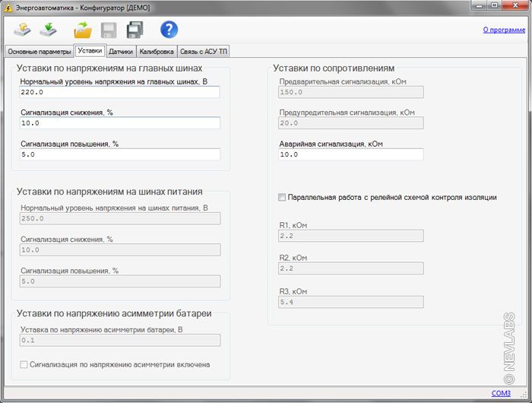Click the main bus Сигнализация повышения field
Image resolution: width=532 pixels, height=403 pixels.
(120, 154)
